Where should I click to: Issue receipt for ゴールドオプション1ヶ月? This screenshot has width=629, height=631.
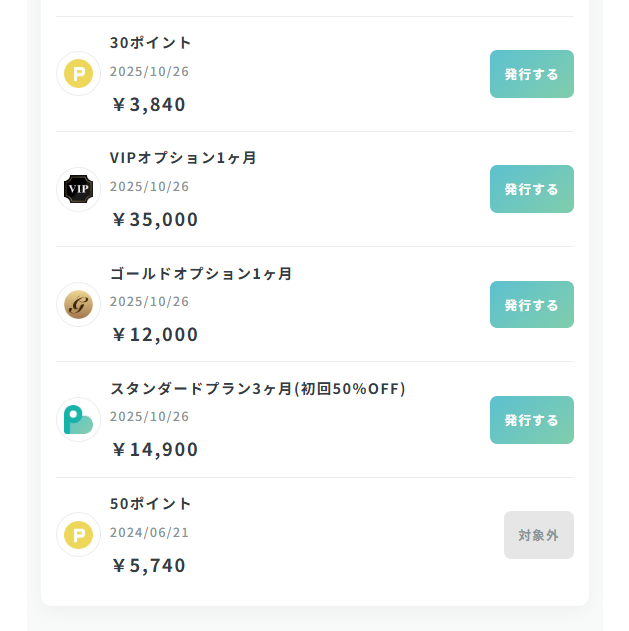pyautogui.click(x=531, y=305)
